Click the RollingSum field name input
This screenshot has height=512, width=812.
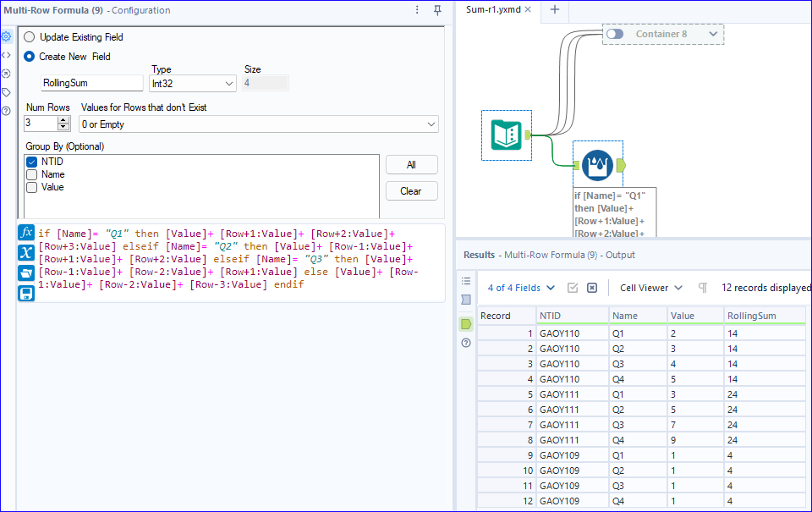pos(91,84)
